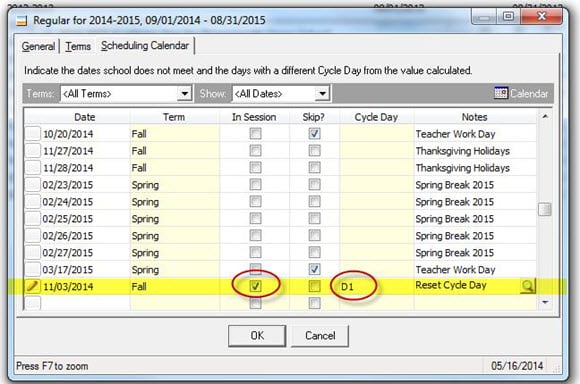The image size is (580, 384).
Task: Click scrollbar up arrow of the grid
Action: tap(545, 117)
